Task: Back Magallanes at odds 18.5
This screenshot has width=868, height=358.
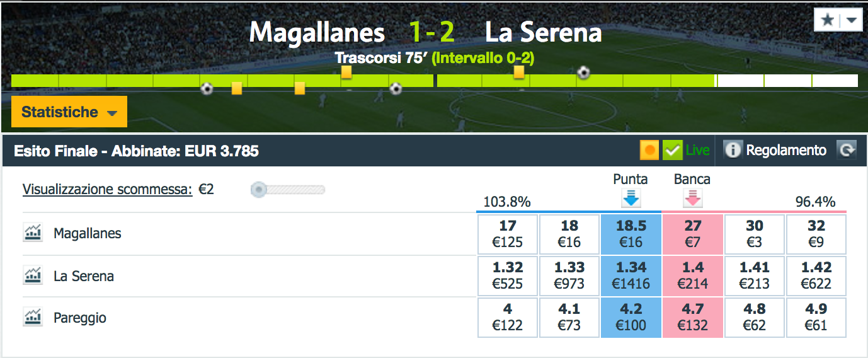Action: (631, 233)
